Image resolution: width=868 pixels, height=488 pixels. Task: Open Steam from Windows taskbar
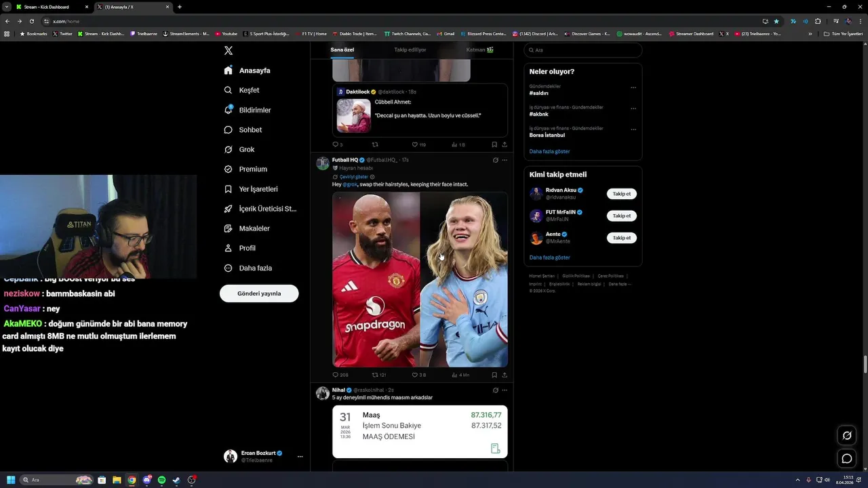tap(176, 480)
